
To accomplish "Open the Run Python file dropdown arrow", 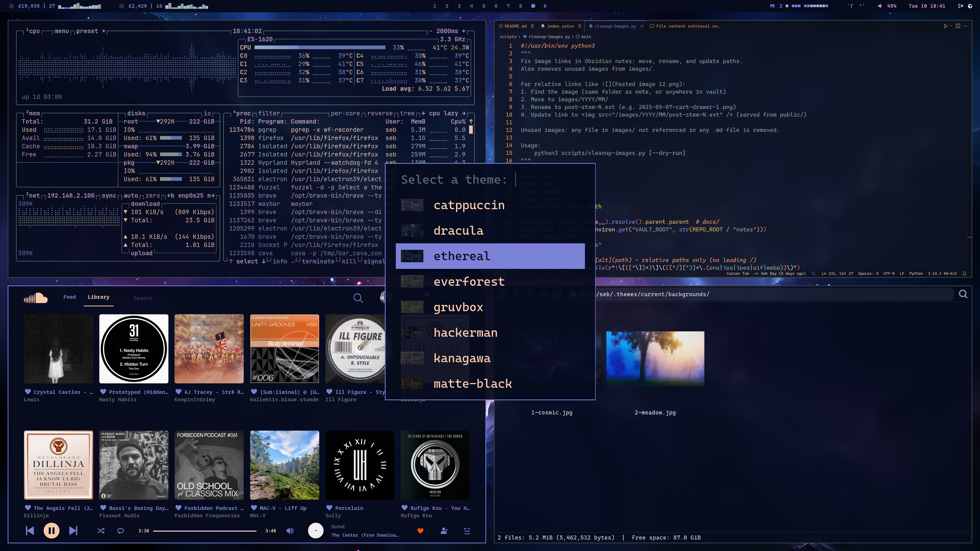I will point(951,26).
